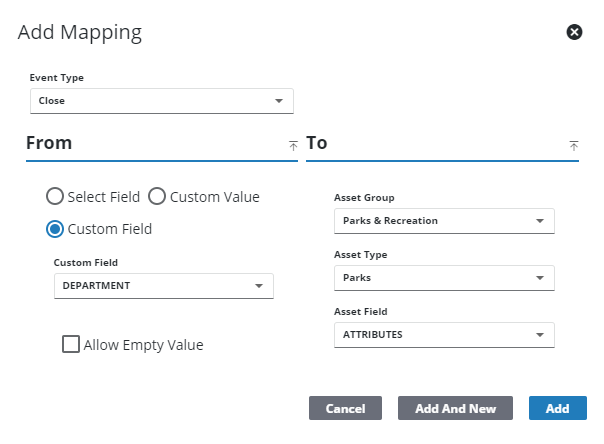The width and height of the screenshot is (604, 444).
Task: Click the Asset Field dropdown arrow
Action: (539, 335)
